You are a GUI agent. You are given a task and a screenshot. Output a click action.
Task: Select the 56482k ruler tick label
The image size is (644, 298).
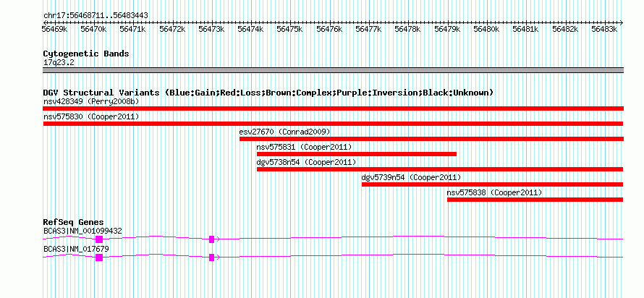click(565, 29)
